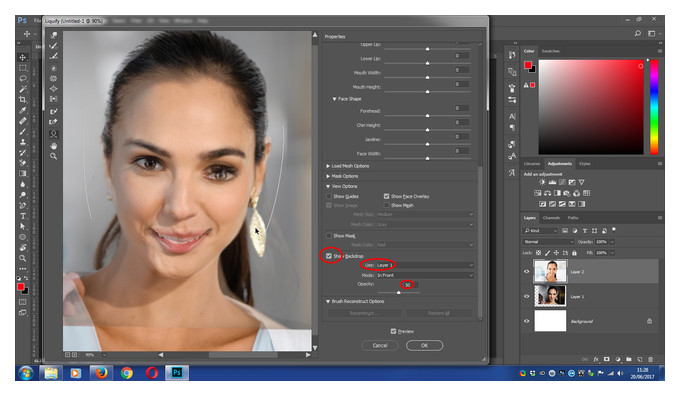Enable the Show Mask checkbox

[329, 236]
